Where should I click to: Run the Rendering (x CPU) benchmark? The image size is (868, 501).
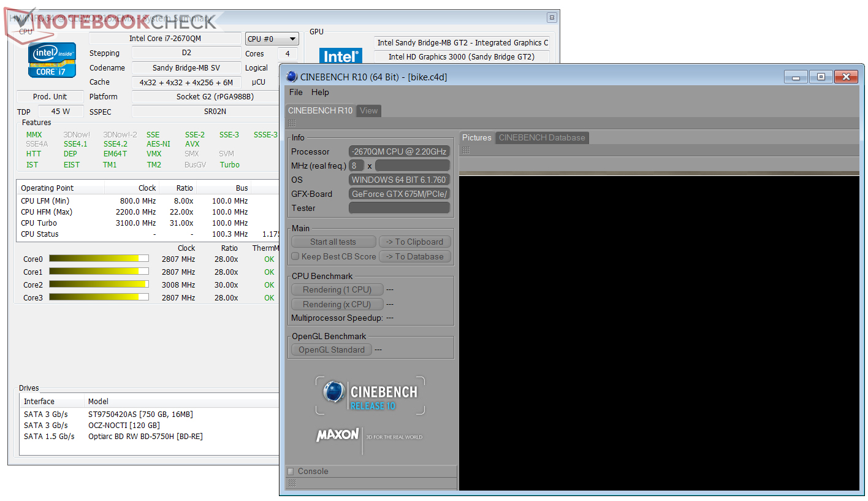(x=337, y=304)
